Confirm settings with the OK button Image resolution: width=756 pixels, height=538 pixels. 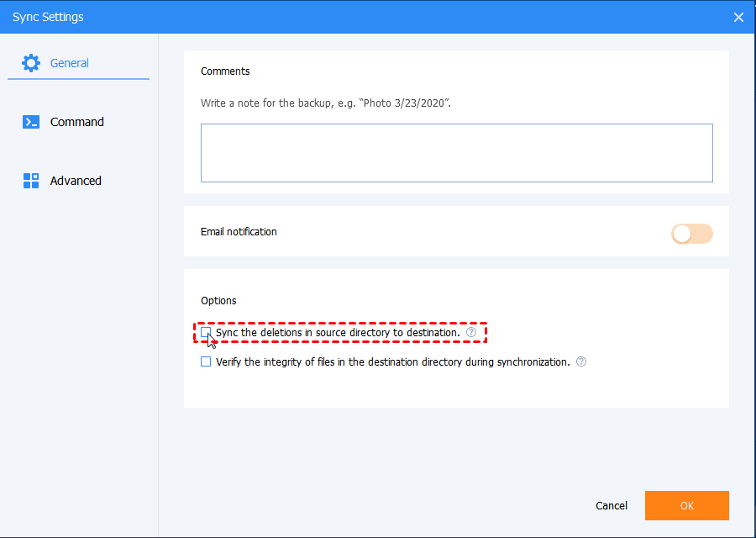[x=686, y=505]
